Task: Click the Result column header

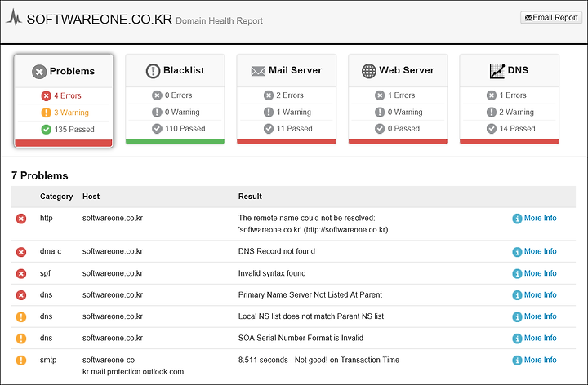Action: (250, 197)
